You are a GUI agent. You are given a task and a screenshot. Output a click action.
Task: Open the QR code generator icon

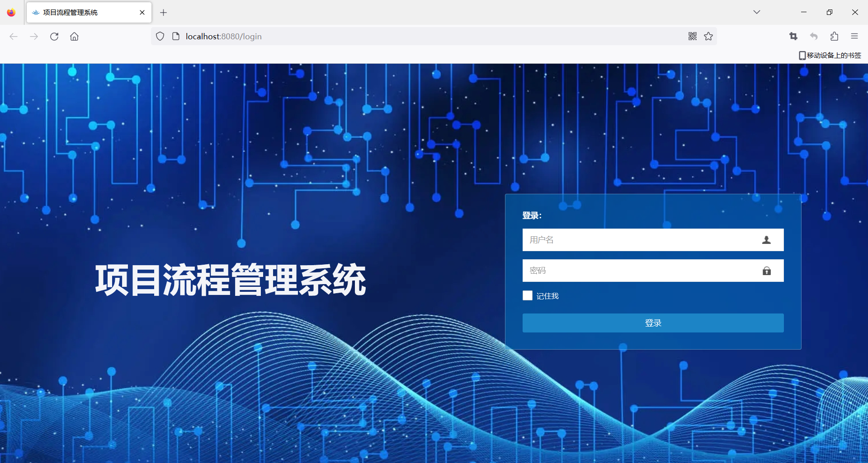coord(693,36)
